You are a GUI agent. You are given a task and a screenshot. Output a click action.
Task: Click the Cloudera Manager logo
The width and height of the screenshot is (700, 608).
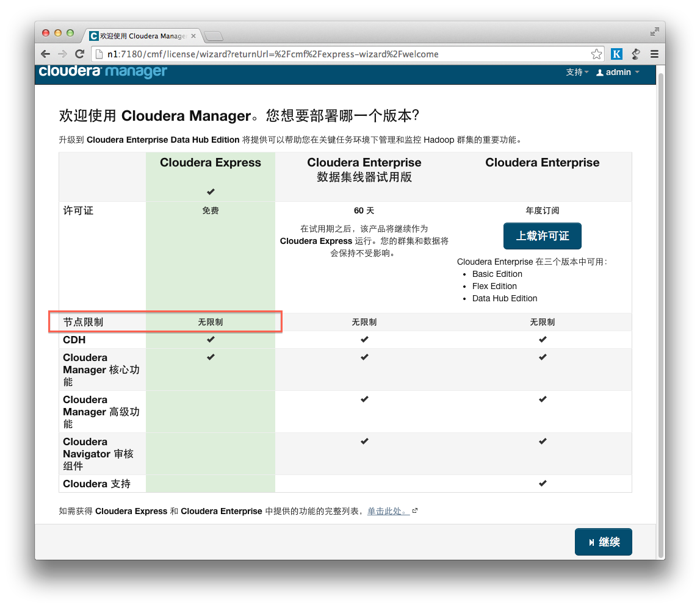[102, 71]
